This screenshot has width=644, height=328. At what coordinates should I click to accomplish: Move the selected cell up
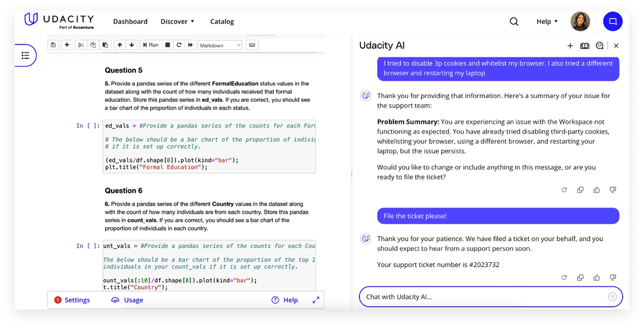120,45
